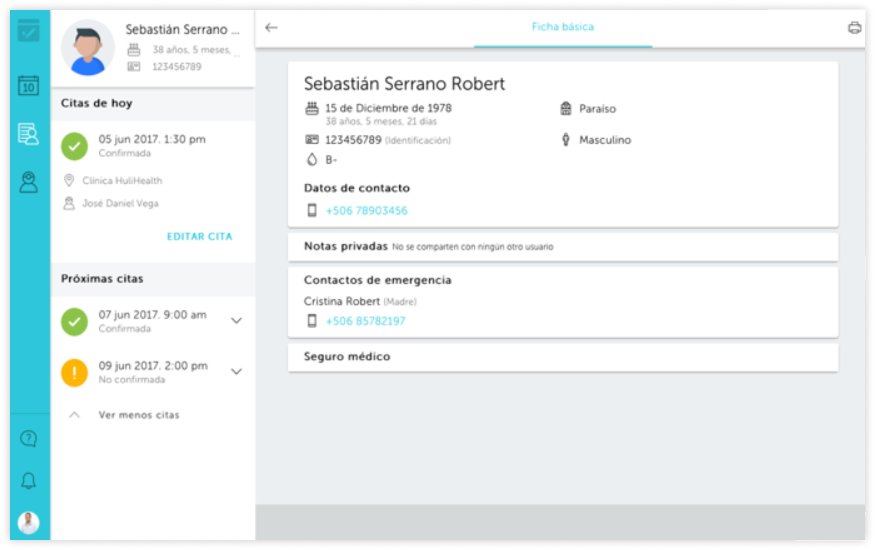Click the EDITAR CITA button

pos(199,237)
